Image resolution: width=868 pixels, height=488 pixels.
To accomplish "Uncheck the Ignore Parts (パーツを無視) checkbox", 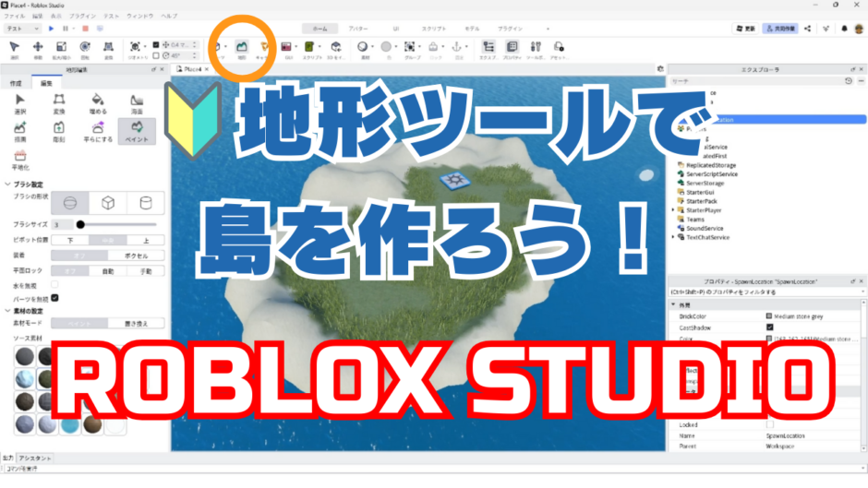I will point(54,297).
